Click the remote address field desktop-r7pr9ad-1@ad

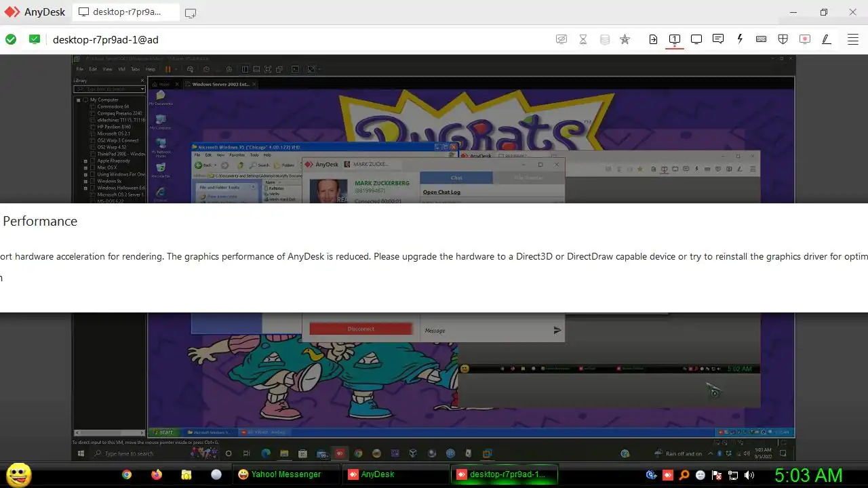click(x=106, y=39)
